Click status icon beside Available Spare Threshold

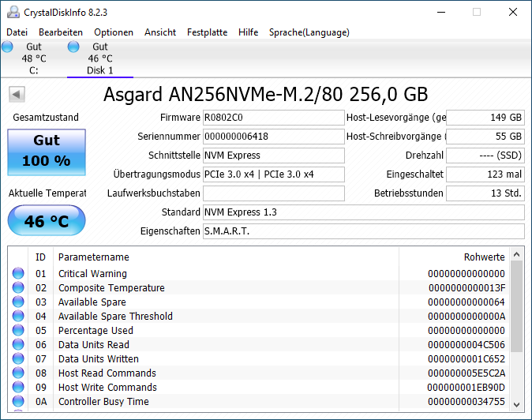pyautogui.click(x=18, y=316)
